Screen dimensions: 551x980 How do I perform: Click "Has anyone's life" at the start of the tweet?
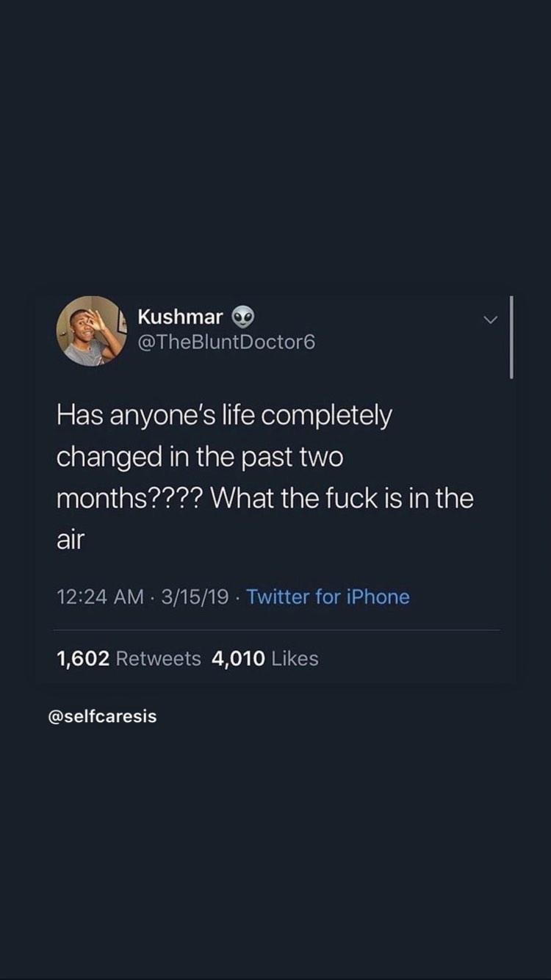click(x=155, y=417)
